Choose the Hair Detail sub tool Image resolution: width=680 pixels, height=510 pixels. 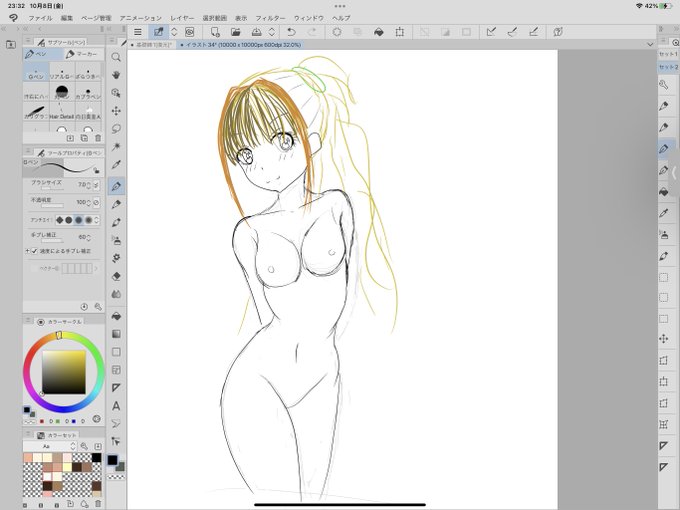62,112
